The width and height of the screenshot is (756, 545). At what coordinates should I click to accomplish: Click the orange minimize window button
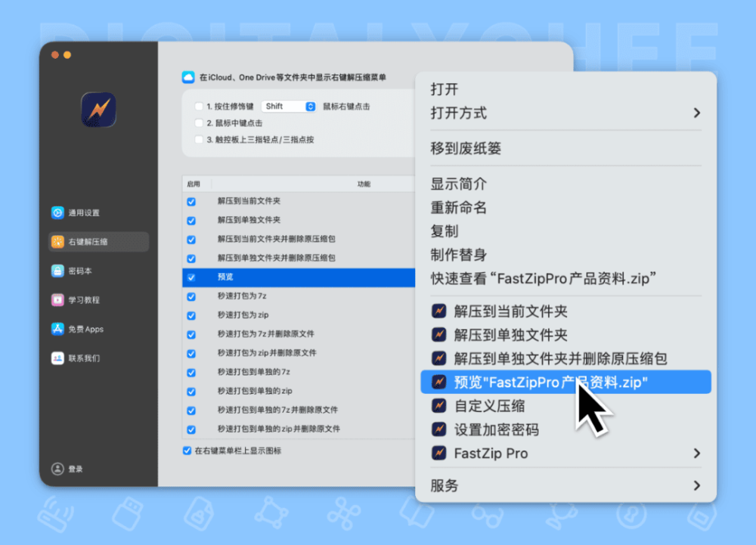(67, 55)
